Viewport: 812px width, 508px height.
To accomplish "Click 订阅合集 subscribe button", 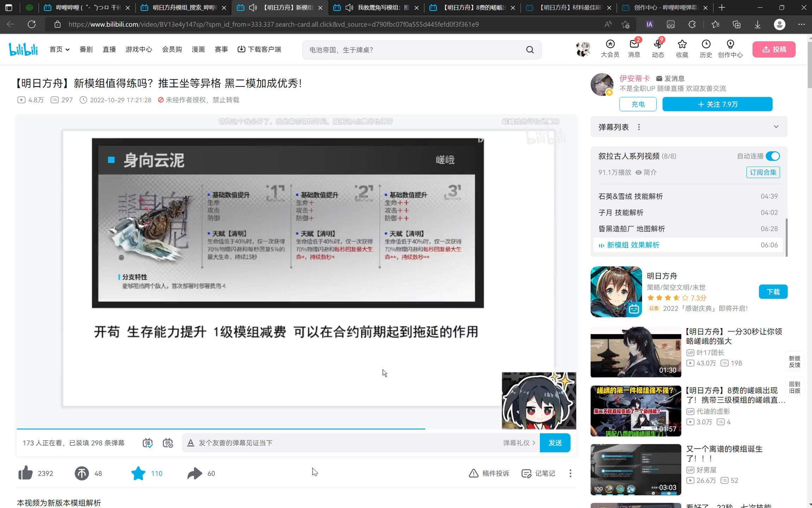I will pos(763,172).
